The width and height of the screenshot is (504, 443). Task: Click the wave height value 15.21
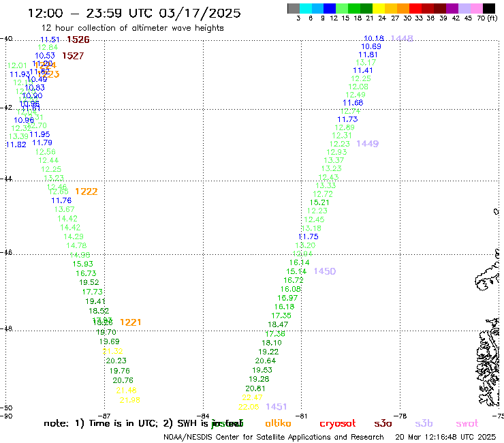tap(319, 202)
